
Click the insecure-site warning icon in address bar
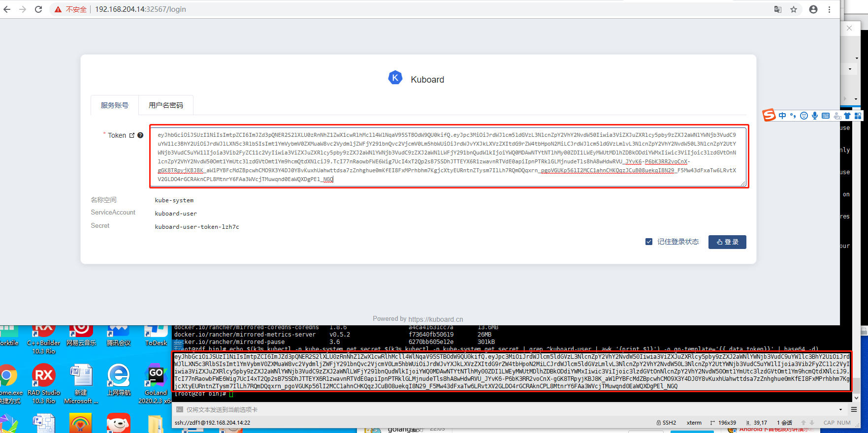(x=58, y=9)
